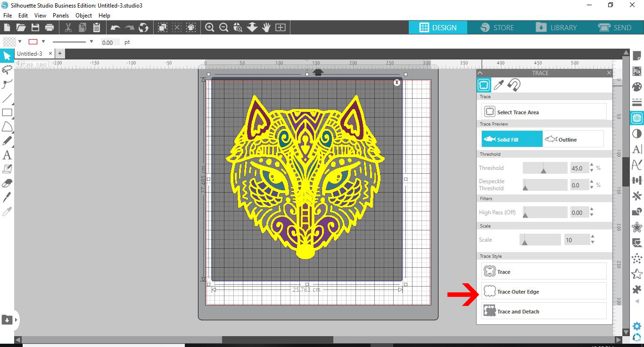The width and height of the screenshot is (644, 347).
Task: Open the Edit menu
Action: (23, 15)
